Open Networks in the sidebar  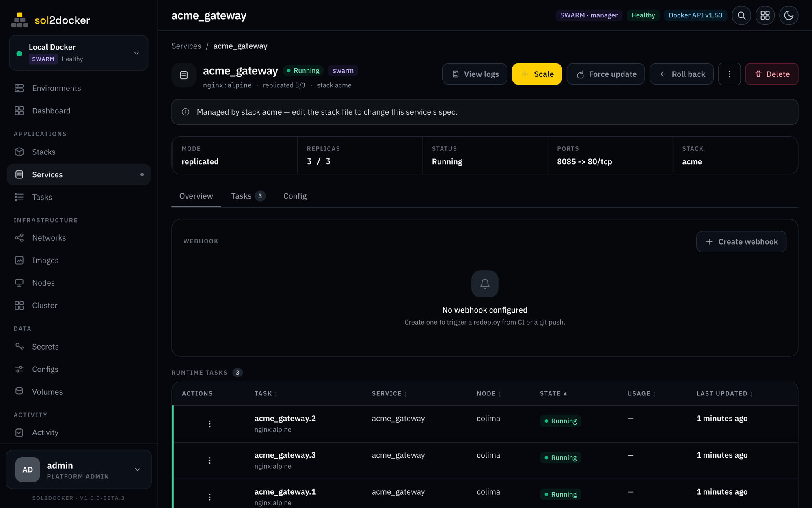click(x=79, y=238)
